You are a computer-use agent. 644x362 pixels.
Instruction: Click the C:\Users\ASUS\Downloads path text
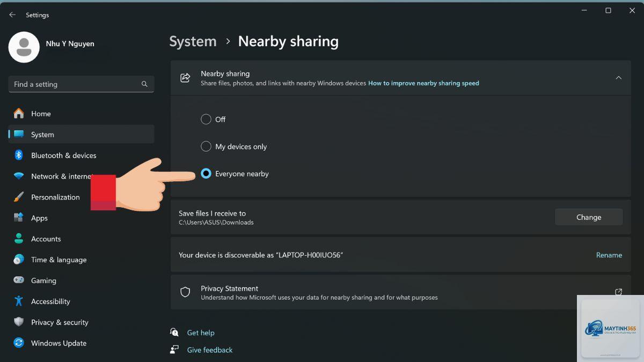point(216,222)
